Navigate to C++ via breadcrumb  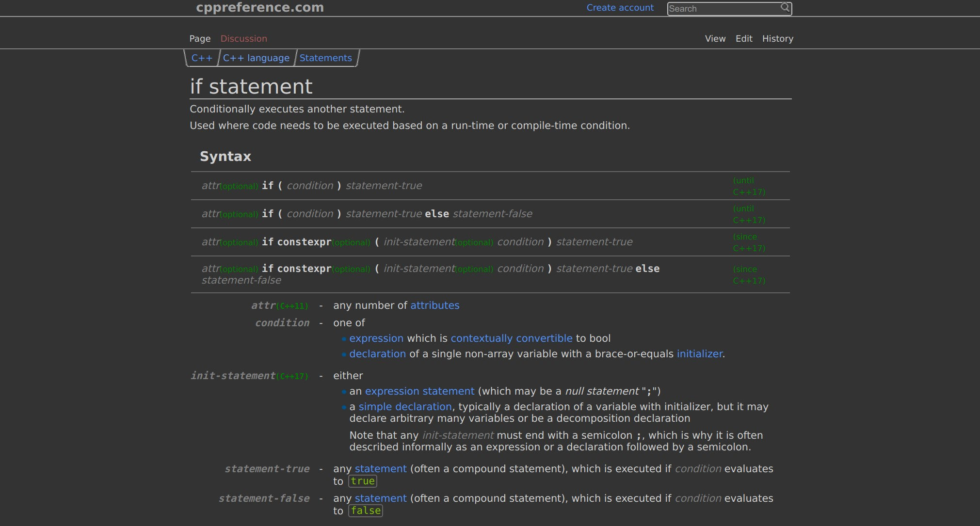click(202, 58)
